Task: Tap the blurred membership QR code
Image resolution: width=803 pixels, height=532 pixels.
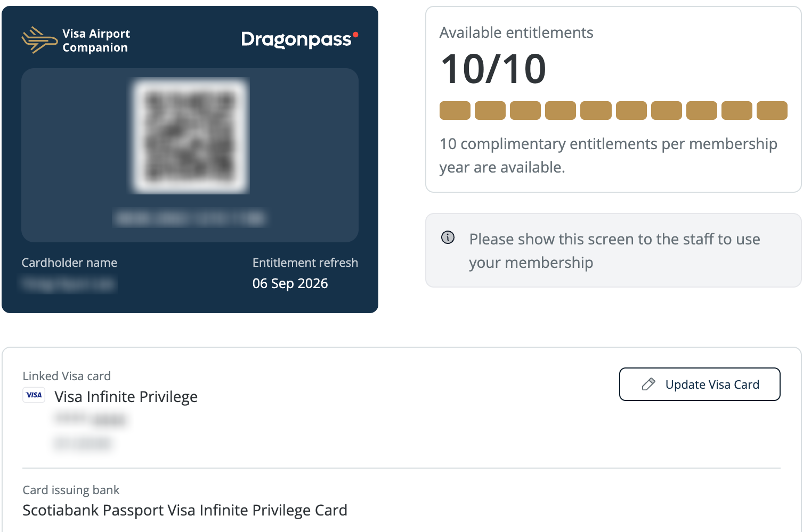Action: click(x=190, y=136)
